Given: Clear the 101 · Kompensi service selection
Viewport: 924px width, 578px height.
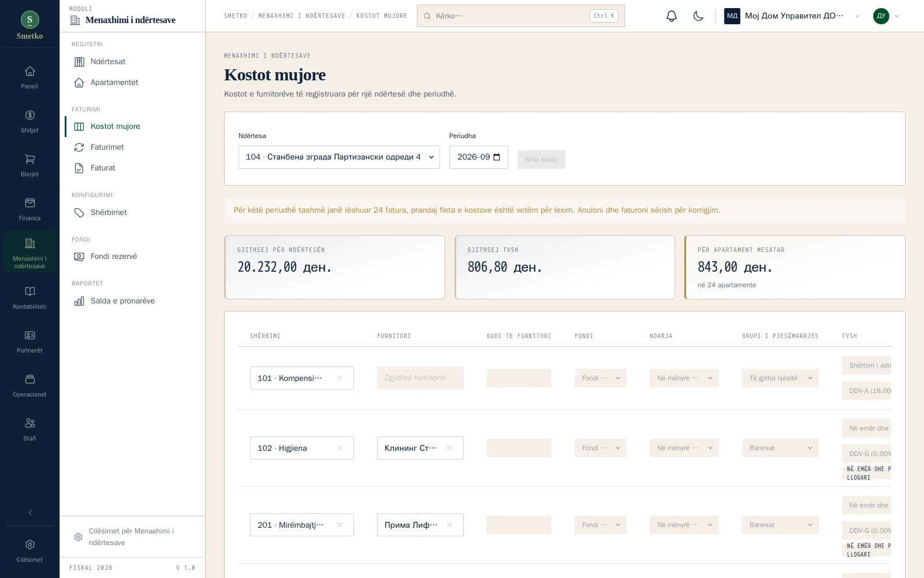Looking at the screenshot, I should click(340, 378).
